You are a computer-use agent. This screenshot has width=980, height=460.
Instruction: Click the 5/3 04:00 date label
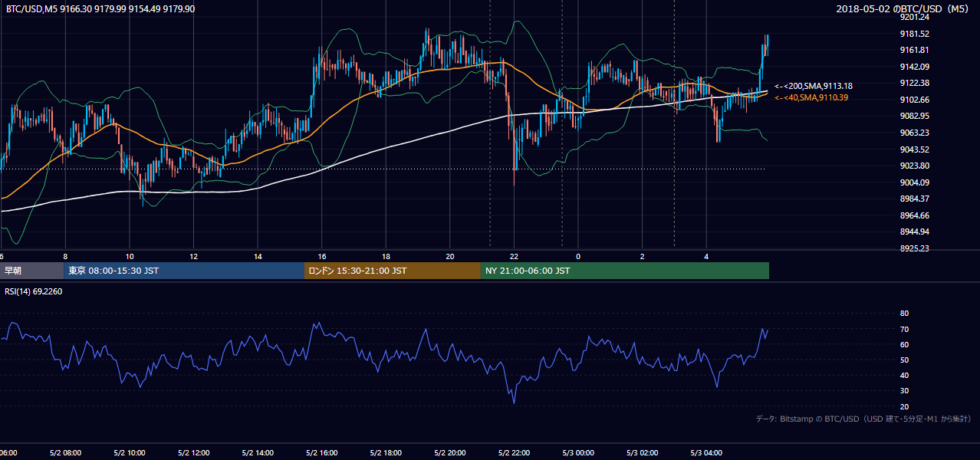707,453
